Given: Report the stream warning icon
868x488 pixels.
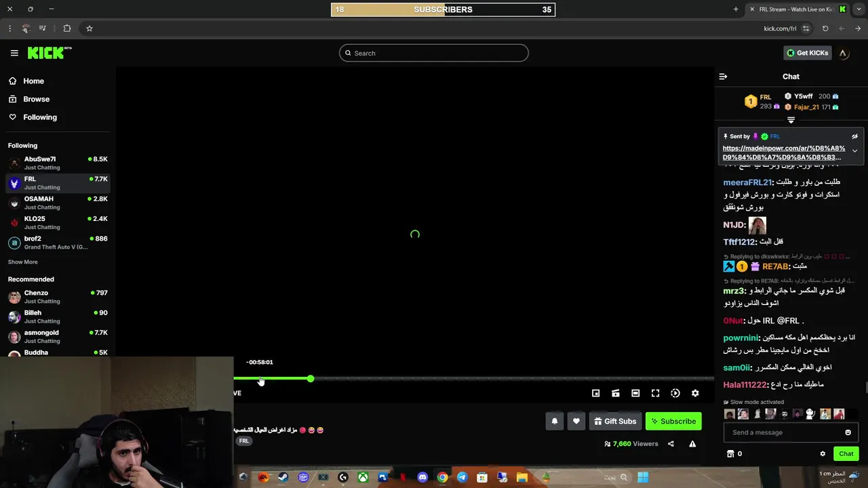Looking at the screenshot, I should (692, 444).
